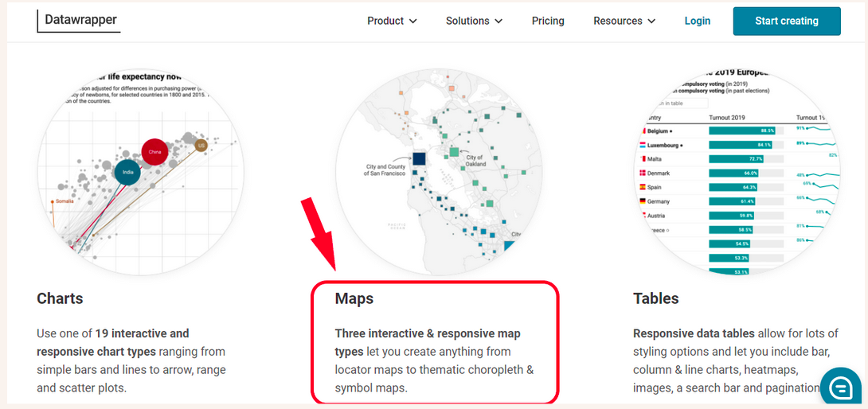Open the chat support widget icon

point(841,387)
